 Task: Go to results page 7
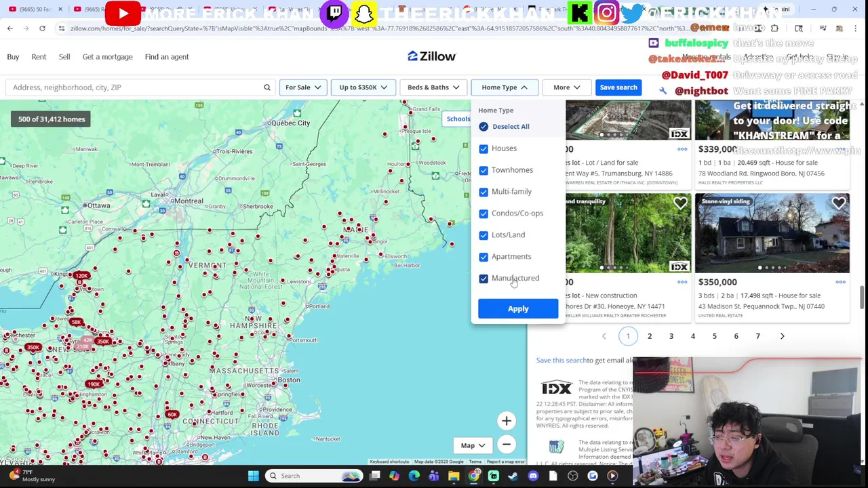(x=758, y=336)
